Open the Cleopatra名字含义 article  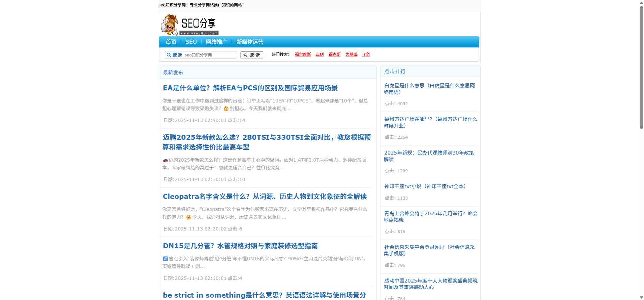[265, 197]
